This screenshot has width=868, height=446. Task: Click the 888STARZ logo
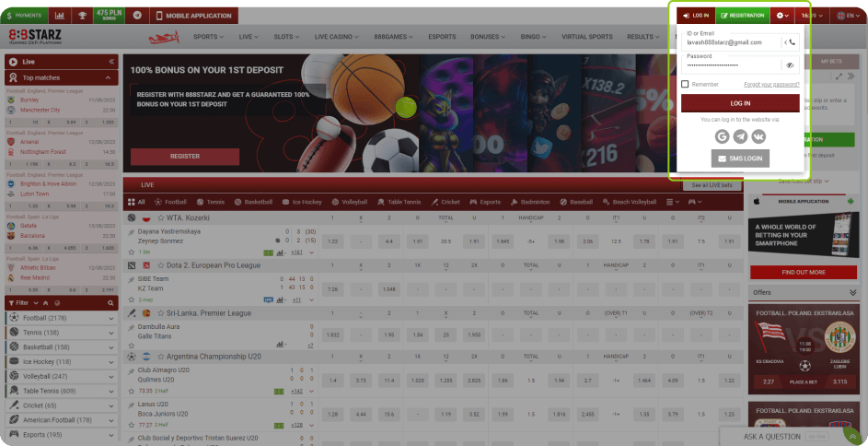click(x=35, y=37)
